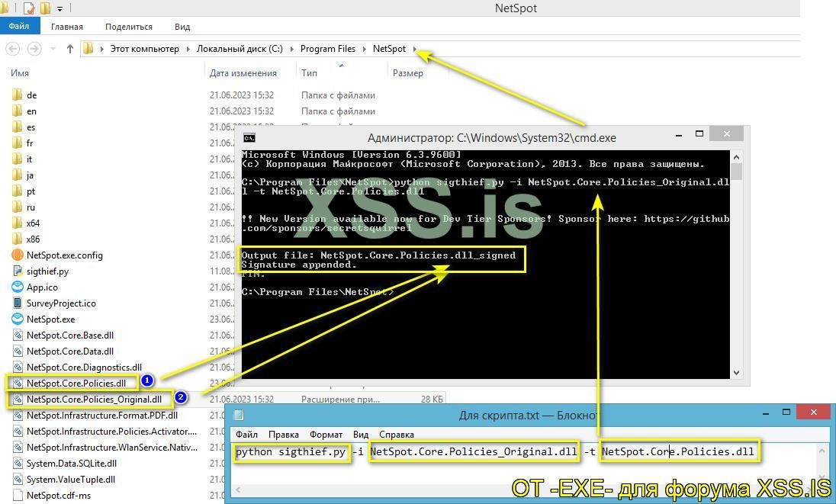Select the de folder icon

17,95
